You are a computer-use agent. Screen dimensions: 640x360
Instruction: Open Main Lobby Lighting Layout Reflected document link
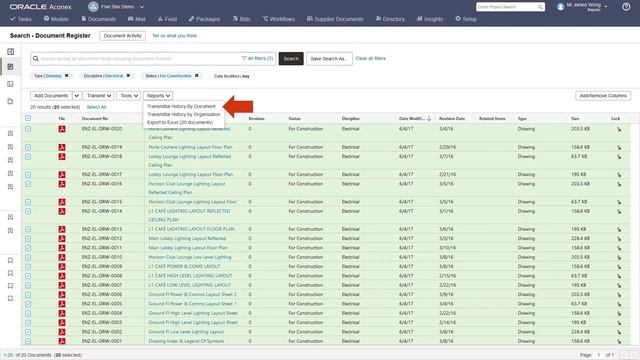click(187, 238)
